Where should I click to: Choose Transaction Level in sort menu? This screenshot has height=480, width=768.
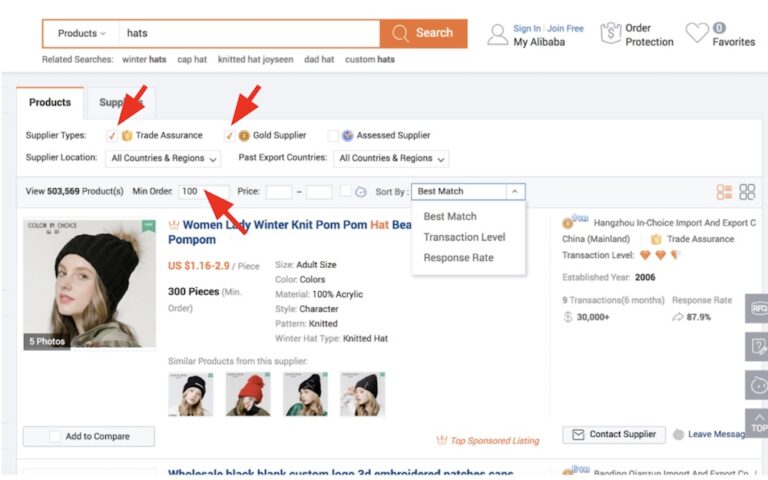tap(464, 237)
